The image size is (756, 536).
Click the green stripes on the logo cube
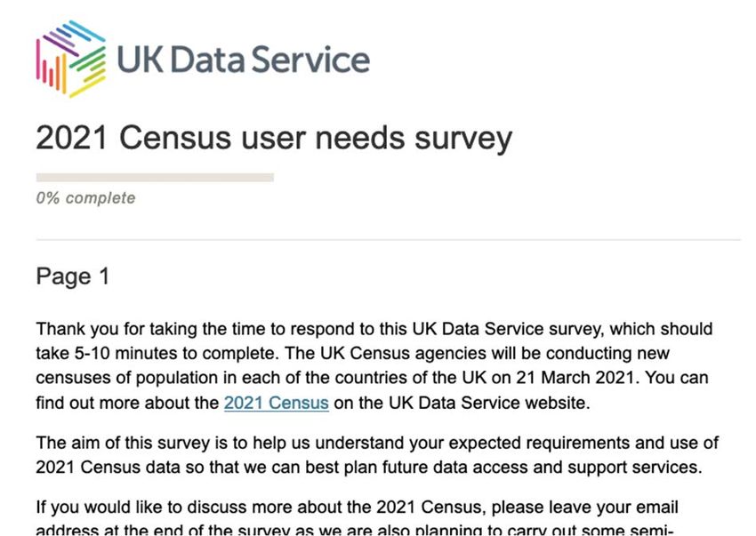coord(89,60)
